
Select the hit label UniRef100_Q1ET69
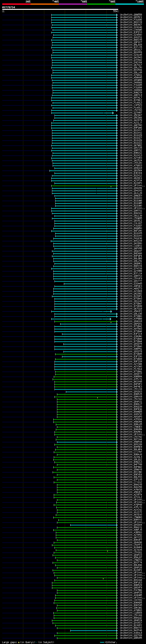(131, 635)
